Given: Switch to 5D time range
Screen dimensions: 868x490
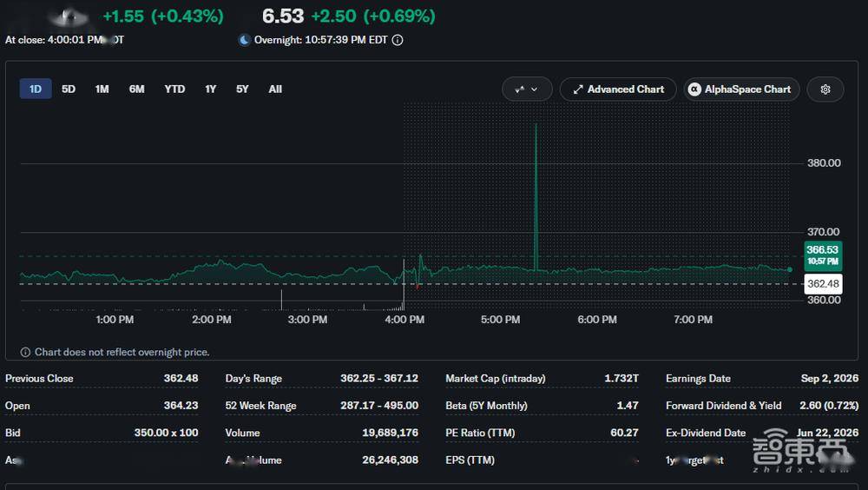Looking at the screenshot, I should point(68,89).
